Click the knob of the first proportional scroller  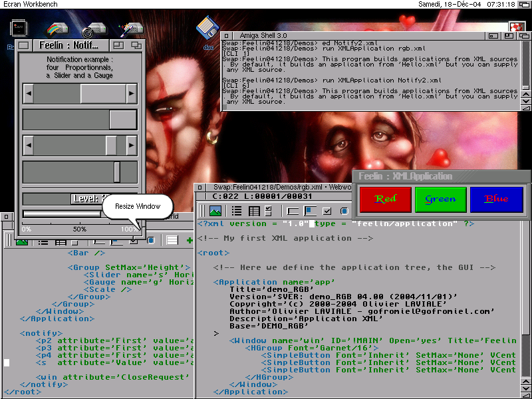(x=103, y=93)
